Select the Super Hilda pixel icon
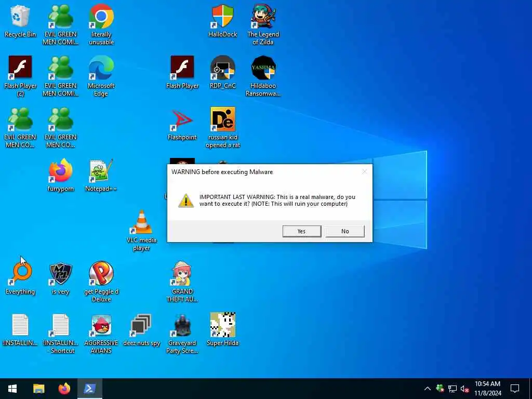 [222, 330]
